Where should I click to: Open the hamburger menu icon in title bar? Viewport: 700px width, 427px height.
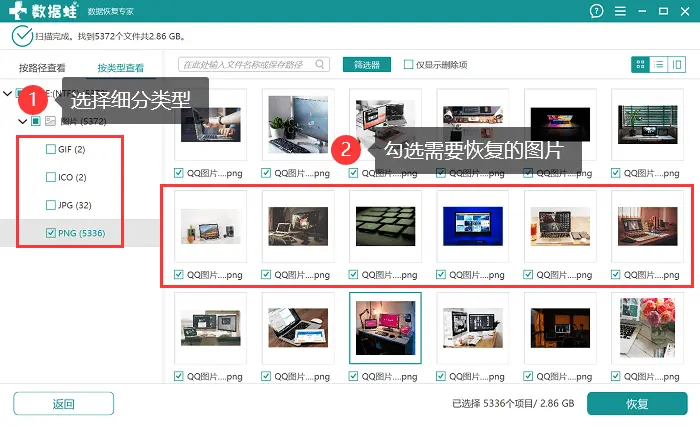(620, 11)
